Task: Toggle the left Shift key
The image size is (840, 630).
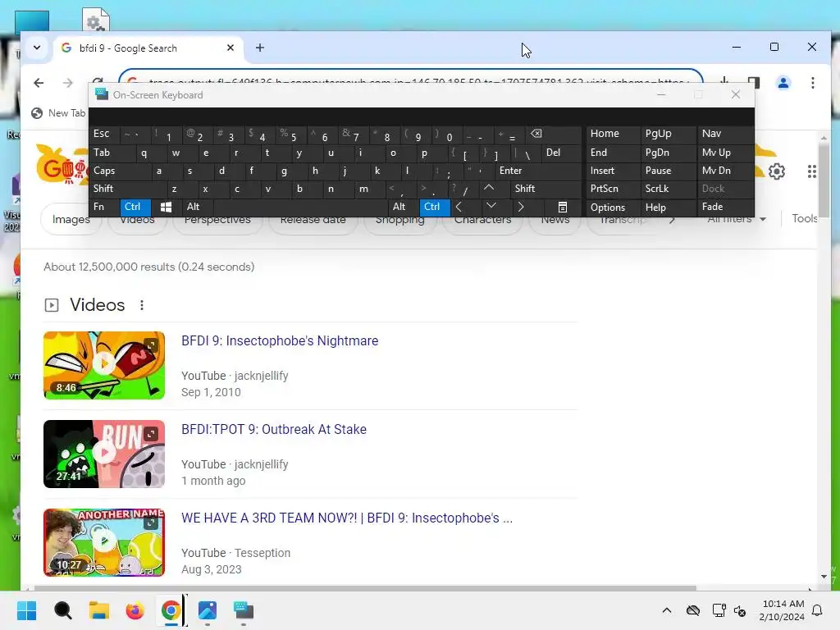Action: 127,189
